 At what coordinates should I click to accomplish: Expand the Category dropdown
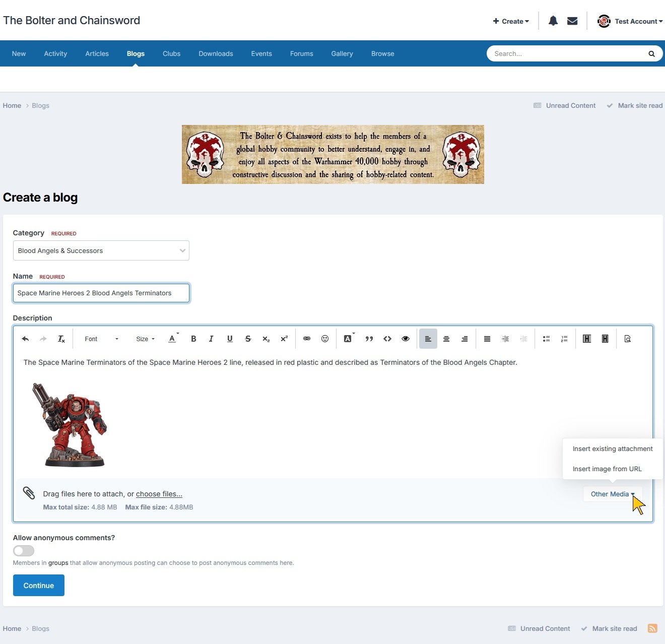101,250
